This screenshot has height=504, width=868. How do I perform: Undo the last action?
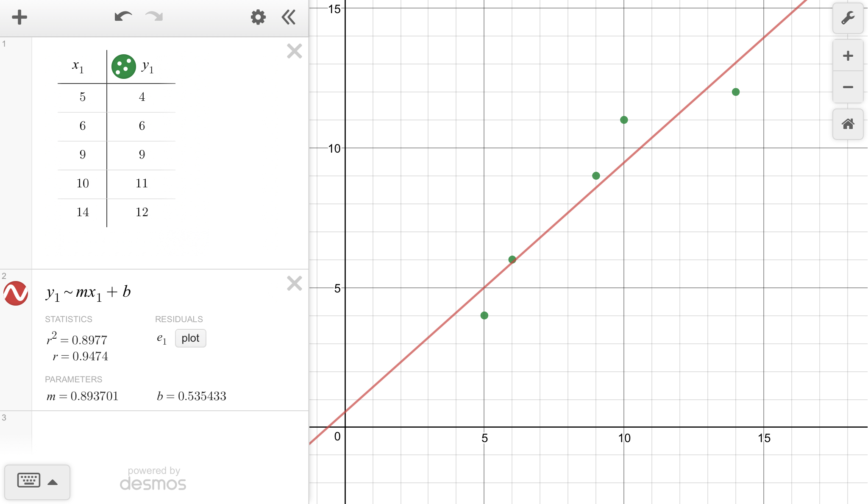point(123,17)
